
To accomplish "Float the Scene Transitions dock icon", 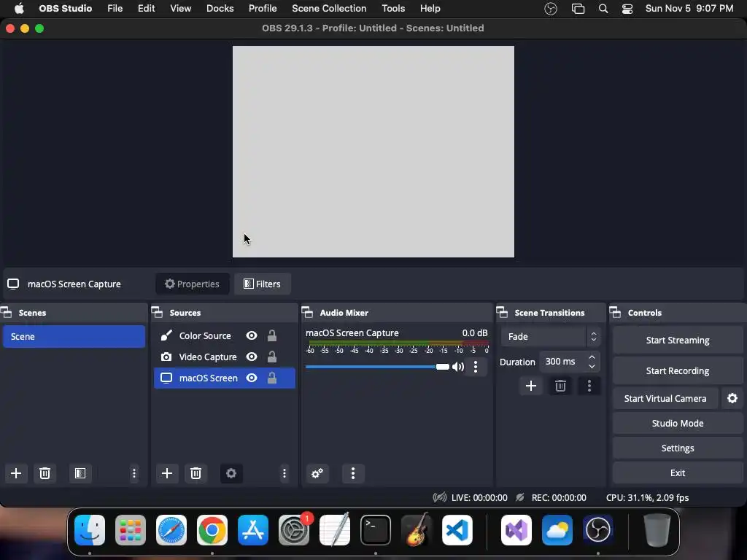I will (502, 313).
